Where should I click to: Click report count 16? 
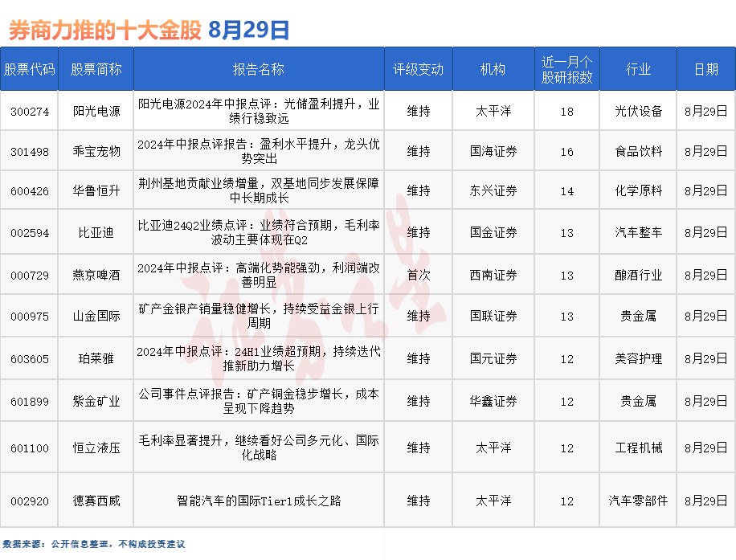click(567, 152)
